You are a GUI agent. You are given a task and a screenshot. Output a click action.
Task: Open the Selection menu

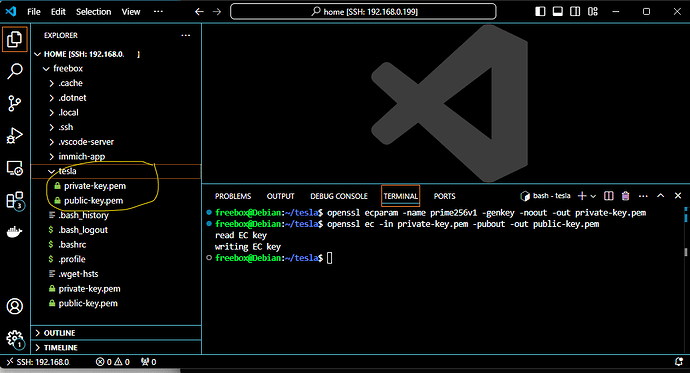coord(93,12)
